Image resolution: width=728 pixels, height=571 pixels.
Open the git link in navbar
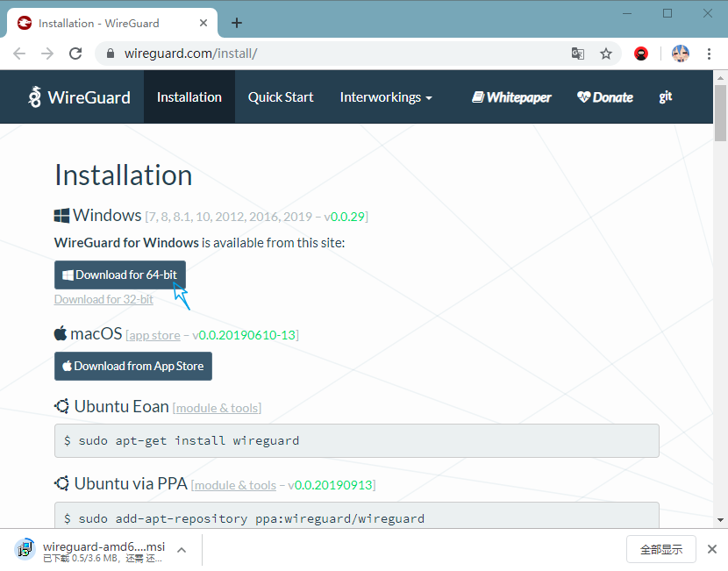click(x=666, y=97)
